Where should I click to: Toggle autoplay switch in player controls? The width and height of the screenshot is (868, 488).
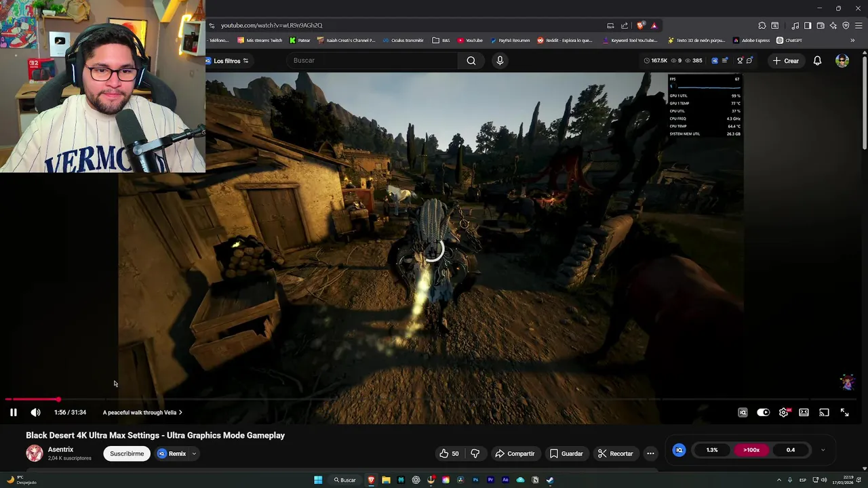pos(763,412)
